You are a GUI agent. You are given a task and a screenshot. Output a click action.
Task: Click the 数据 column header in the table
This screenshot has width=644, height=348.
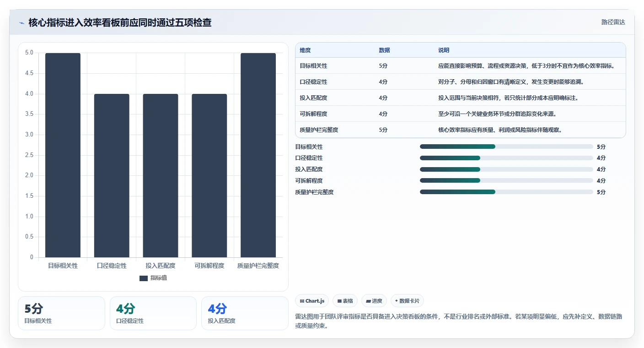(384, 50)
